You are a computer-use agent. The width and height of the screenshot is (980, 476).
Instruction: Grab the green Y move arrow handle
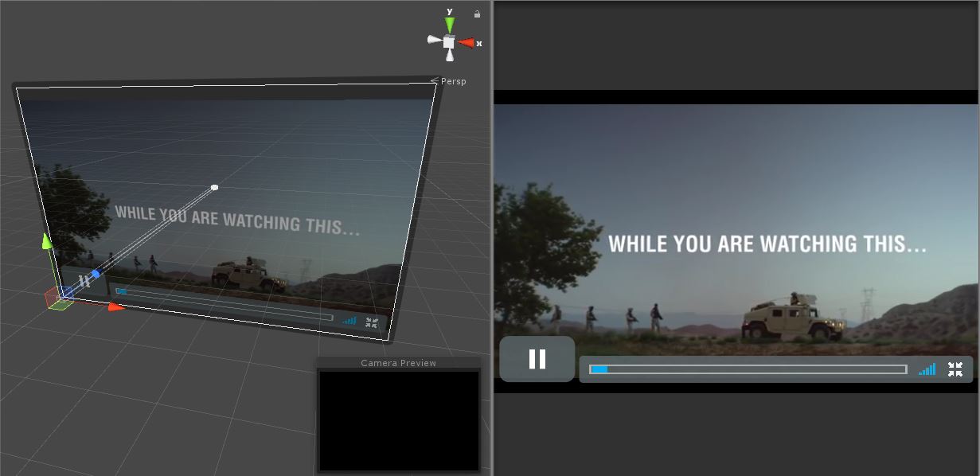pyautogui.click(x=46, y=240)
